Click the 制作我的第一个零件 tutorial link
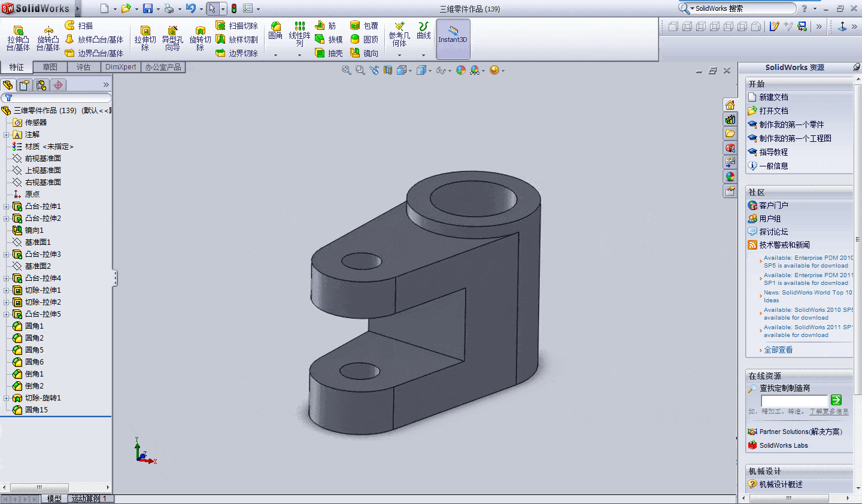 791,125
